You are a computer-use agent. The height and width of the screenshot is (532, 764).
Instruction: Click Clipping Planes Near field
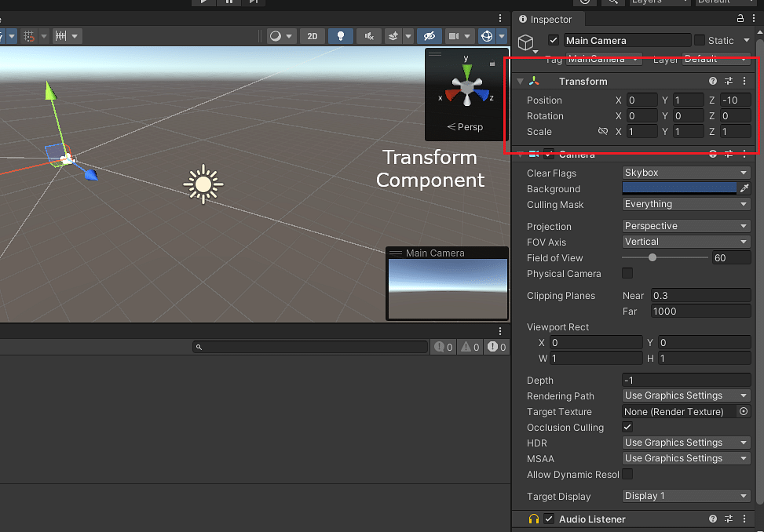pos(700,296)
